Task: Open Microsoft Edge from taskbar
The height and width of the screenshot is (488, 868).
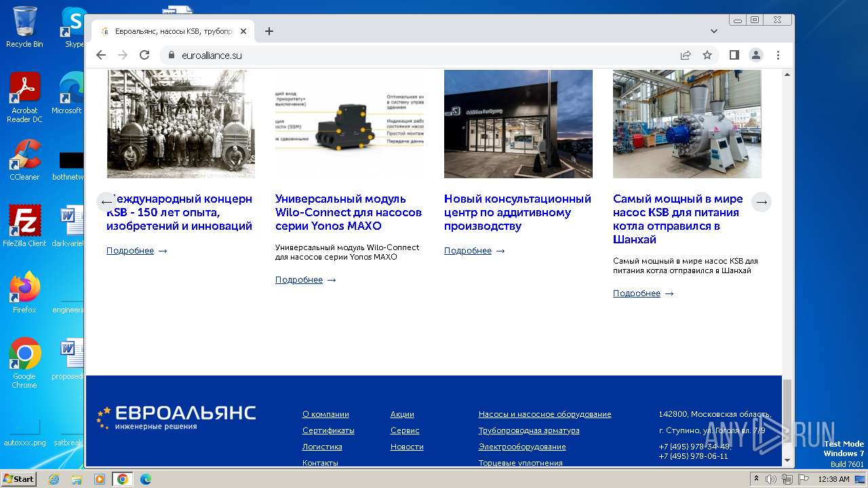Action: 146,479
